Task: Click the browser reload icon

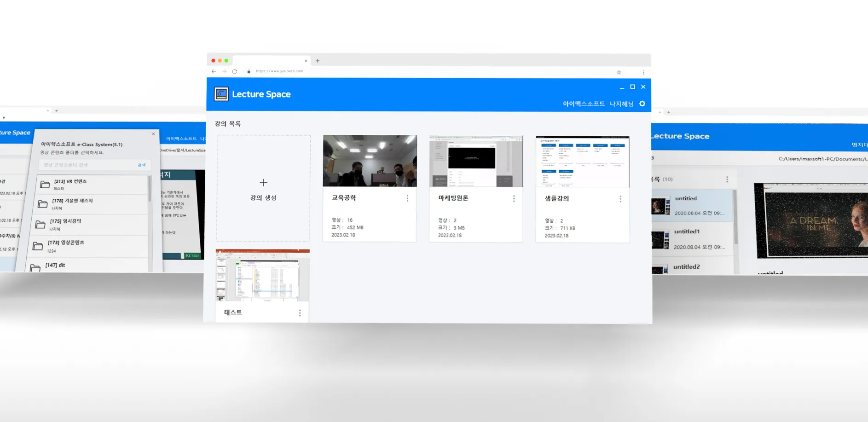Action: [x=235, y=71]
